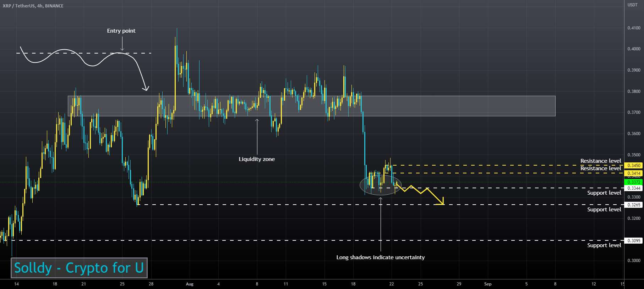Click the 0.3500 price axis label
644x289 pixels.
click(x=634, y=155)
